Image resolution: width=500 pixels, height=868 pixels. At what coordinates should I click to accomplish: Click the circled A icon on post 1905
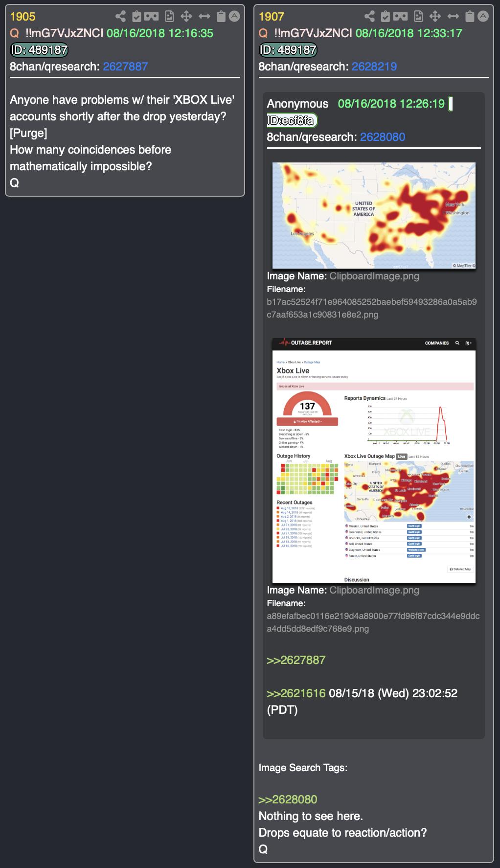tap(235, 16)
